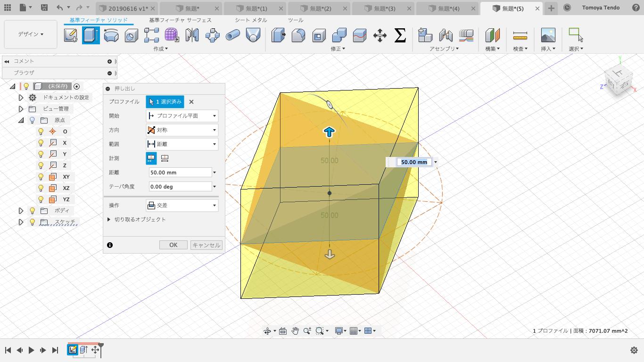Hide the XY construction plane

(x=41, y=177)
